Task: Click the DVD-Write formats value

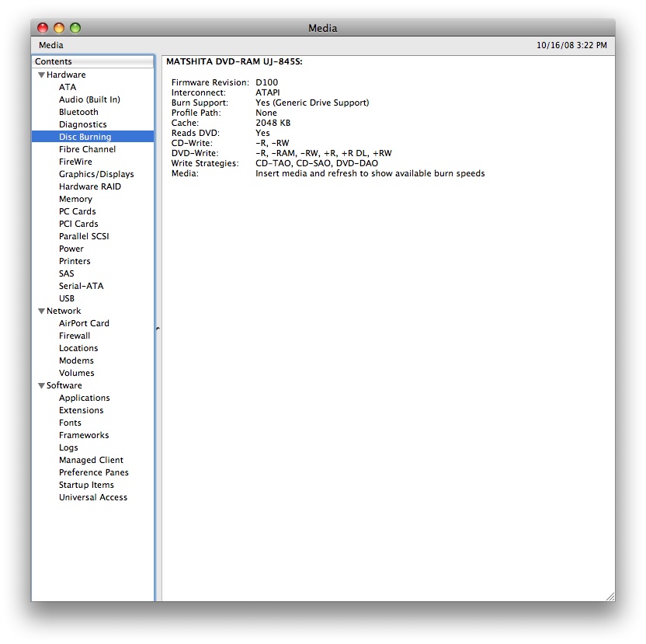Action: [324, 153]
